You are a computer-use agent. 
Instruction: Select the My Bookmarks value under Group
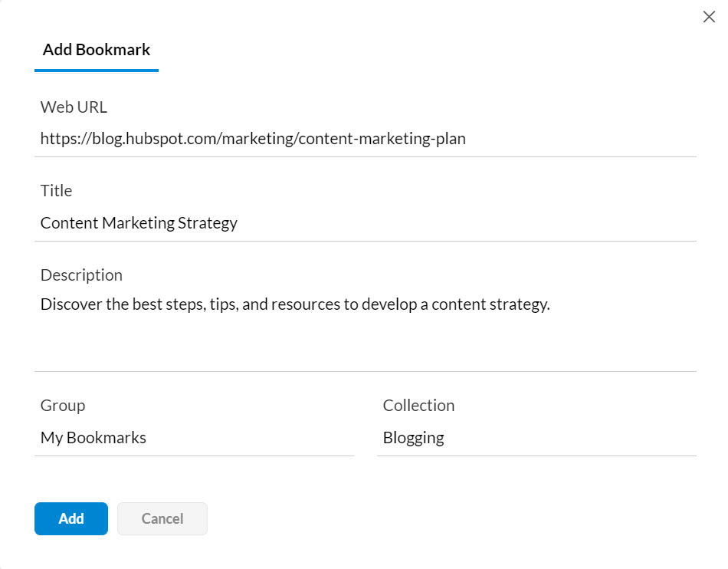coord(93,437)
